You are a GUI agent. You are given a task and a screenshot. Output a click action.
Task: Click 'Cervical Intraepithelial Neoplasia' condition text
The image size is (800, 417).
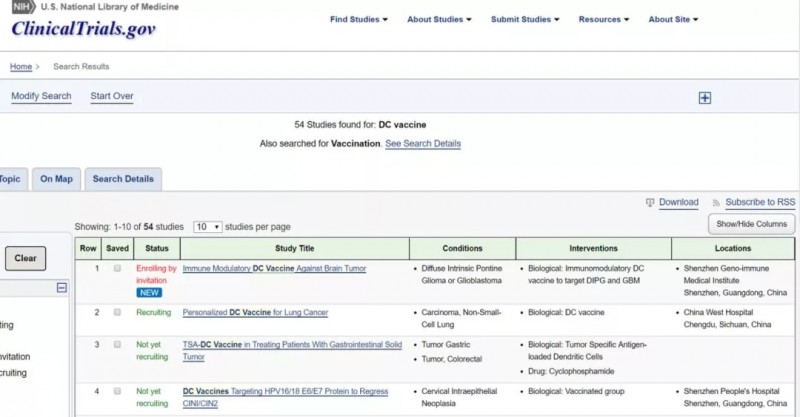[459, 397]
